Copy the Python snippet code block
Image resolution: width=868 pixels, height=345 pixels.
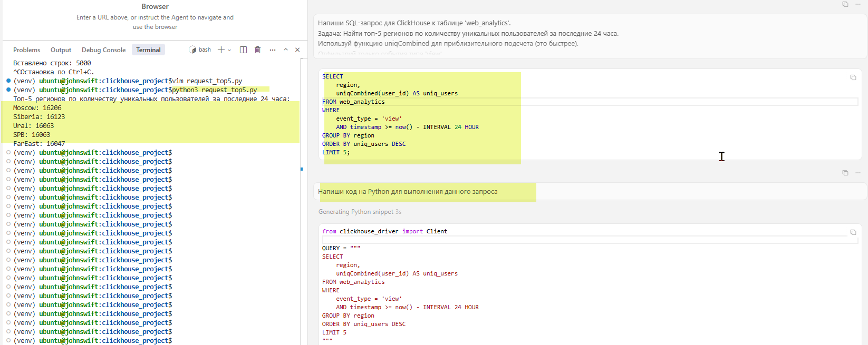coord(853,232)
